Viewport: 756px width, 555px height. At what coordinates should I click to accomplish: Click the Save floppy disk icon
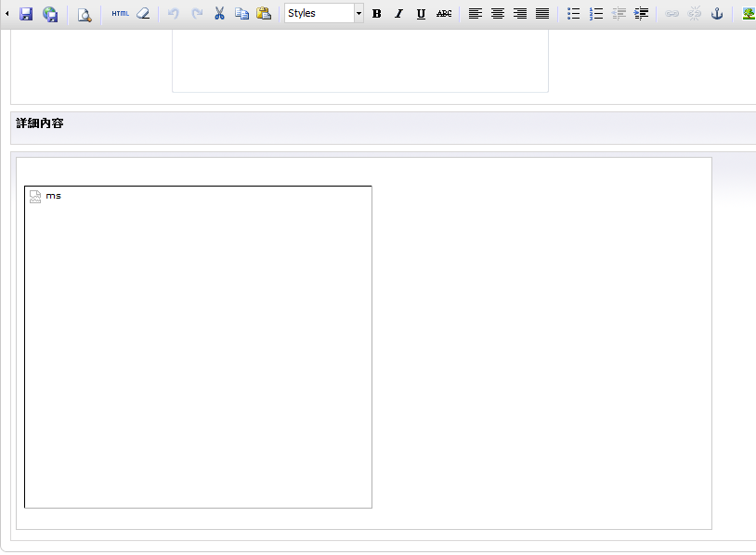tap(26, 14)
